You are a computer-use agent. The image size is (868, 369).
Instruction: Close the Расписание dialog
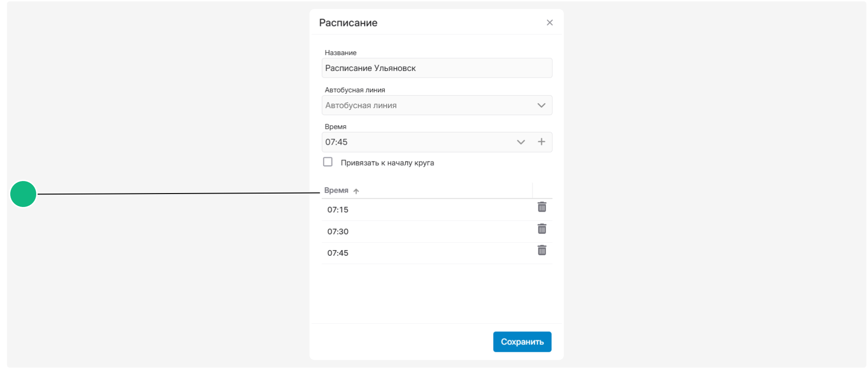click(550, 23)
